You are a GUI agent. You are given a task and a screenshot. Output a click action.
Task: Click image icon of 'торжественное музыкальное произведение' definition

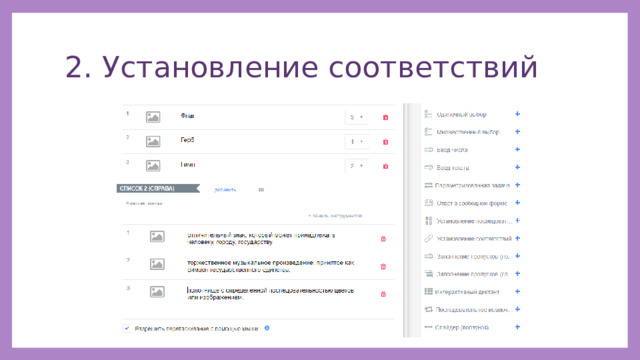pos(157,264)
